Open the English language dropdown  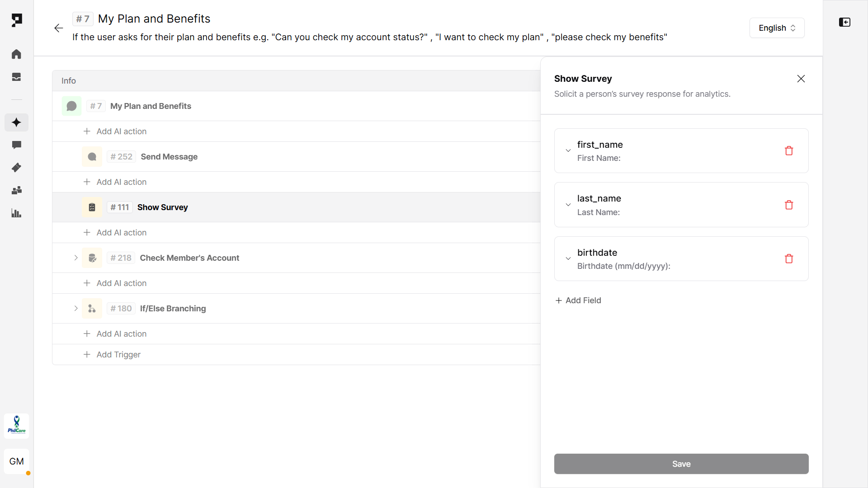777,28
